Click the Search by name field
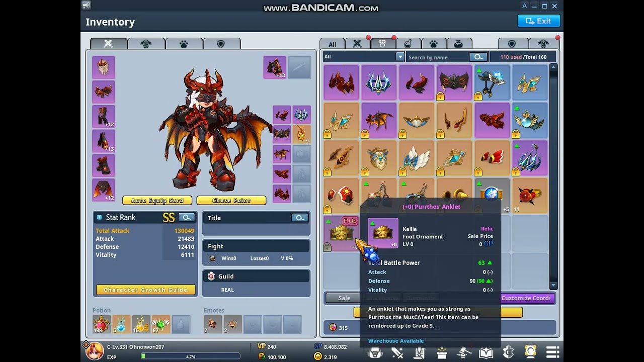The image size is (644, 362). coord(438,57)
